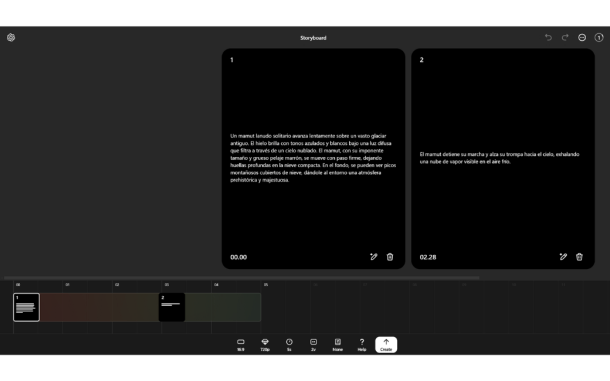Undo the last storyboard change
This screenshot has height=381, width=610.
[x=548, y=37]
